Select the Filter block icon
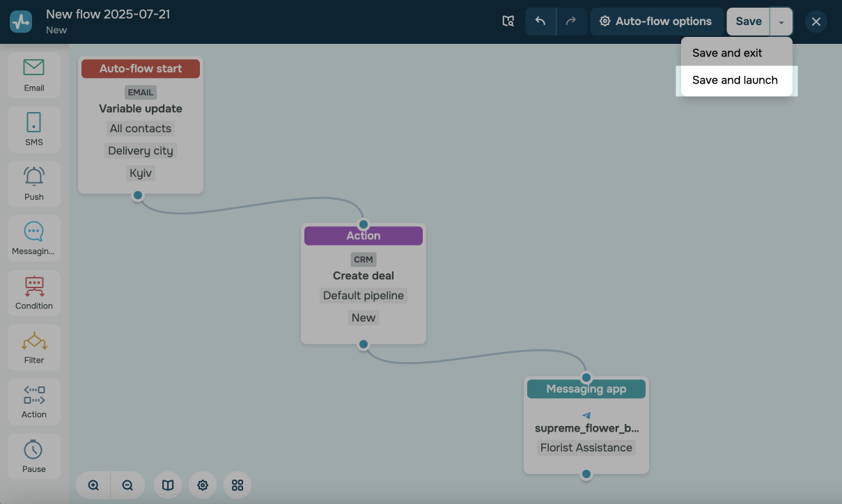This screenshot has height=504, width=842. pyautogui.click(x=33, y=347)
